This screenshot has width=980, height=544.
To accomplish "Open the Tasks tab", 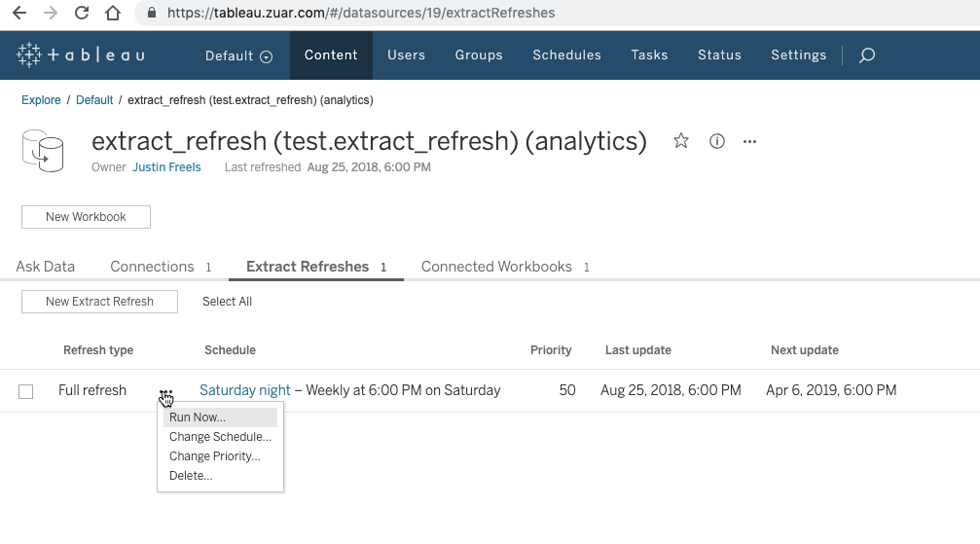I will click(649, 55).
